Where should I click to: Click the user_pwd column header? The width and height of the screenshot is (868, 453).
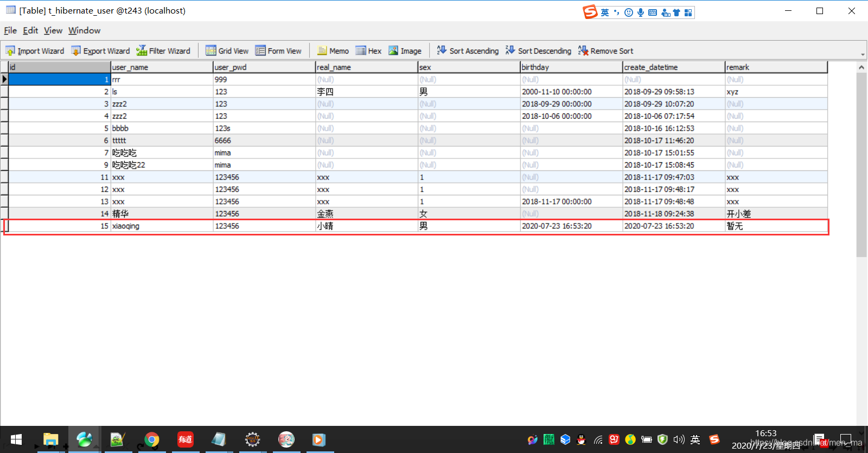264,67
